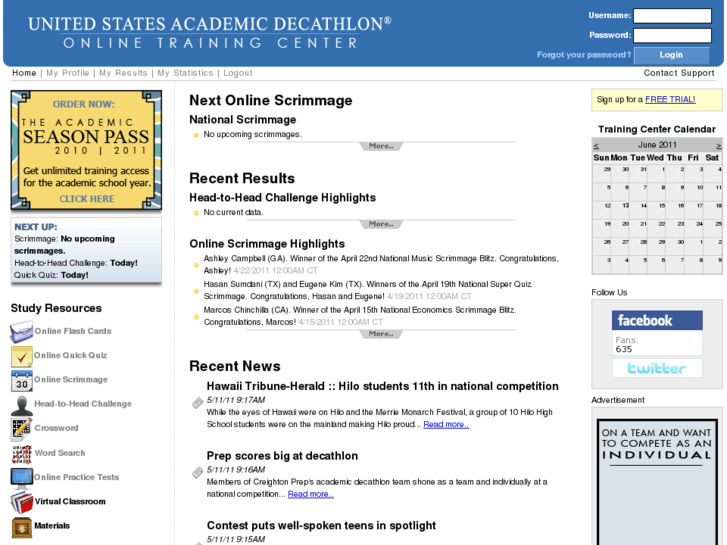Open Contest puts well-spoken teens headline

(321, 526)
